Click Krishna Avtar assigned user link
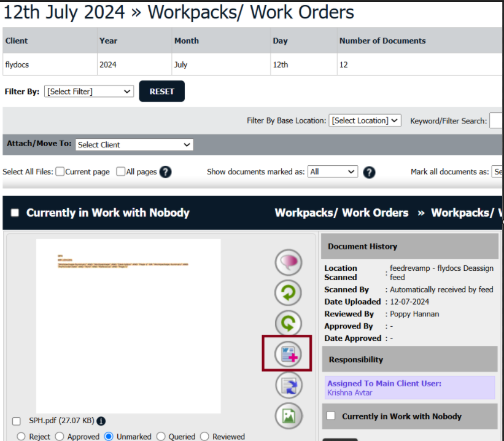 coord(350,392)
